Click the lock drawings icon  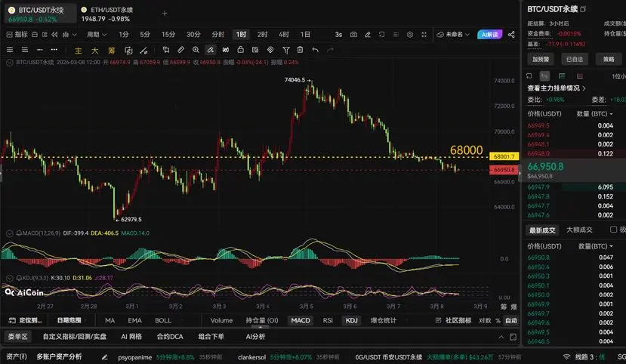pyautogui.click(x=240, y=50)
